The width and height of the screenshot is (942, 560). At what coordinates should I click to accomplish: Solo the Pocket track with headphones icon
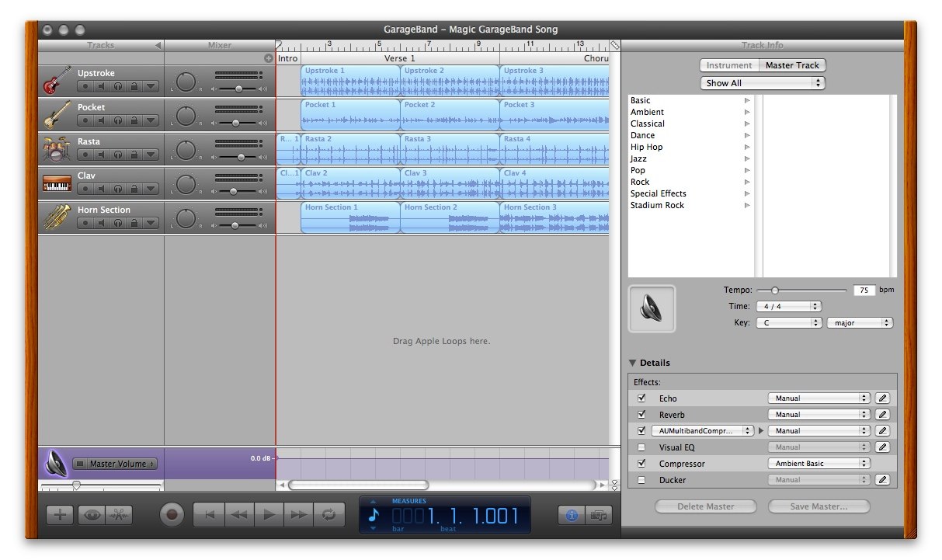click(x=117, y=121)
